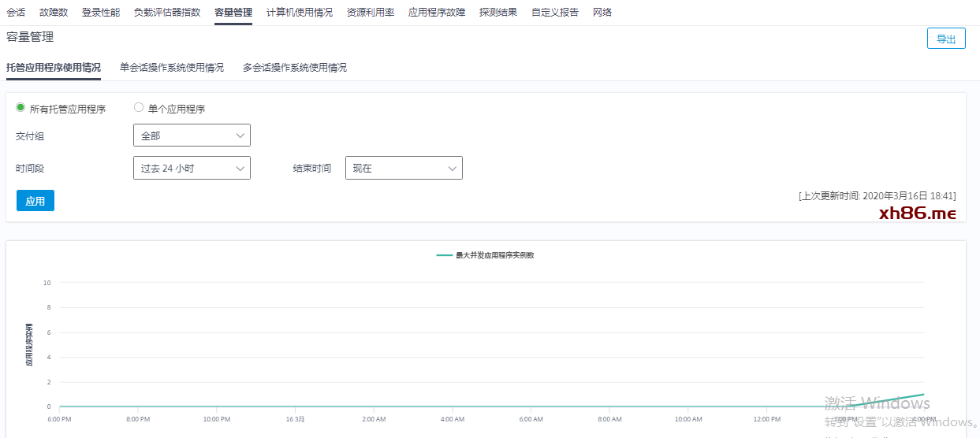Click the chart line's rising end point
The height and width of the screenshot is (438, 980).
click(923, 394)
